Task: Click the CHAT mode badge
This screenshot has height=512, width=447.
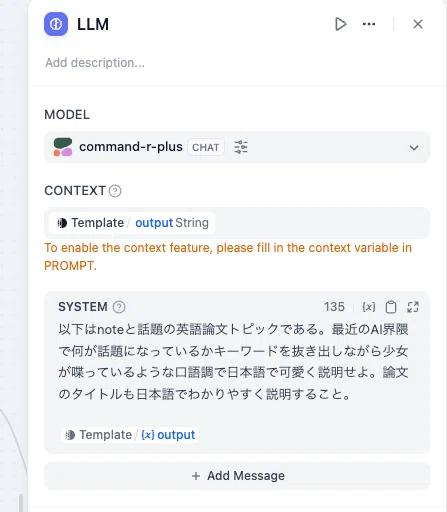Action: click(205, 147)
